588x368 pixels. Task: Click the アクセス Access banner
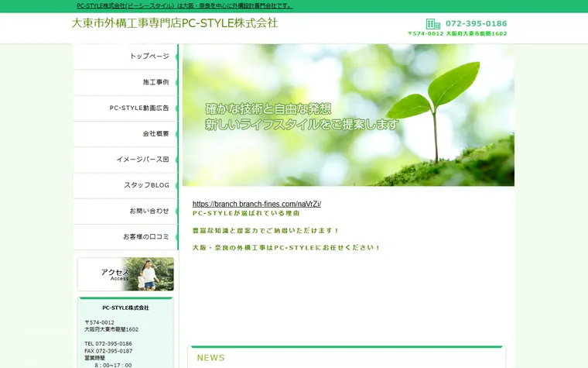click(x=125, y=273)
